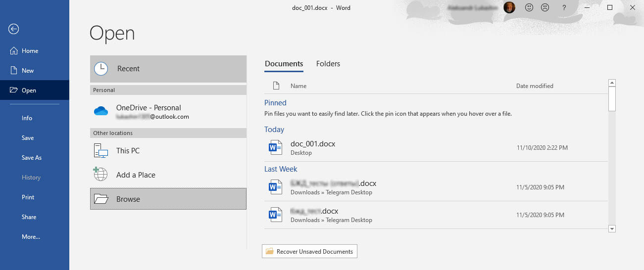Click the New label in sidebar
Viewport: 644px width, 270px height.
coord(28,70)
